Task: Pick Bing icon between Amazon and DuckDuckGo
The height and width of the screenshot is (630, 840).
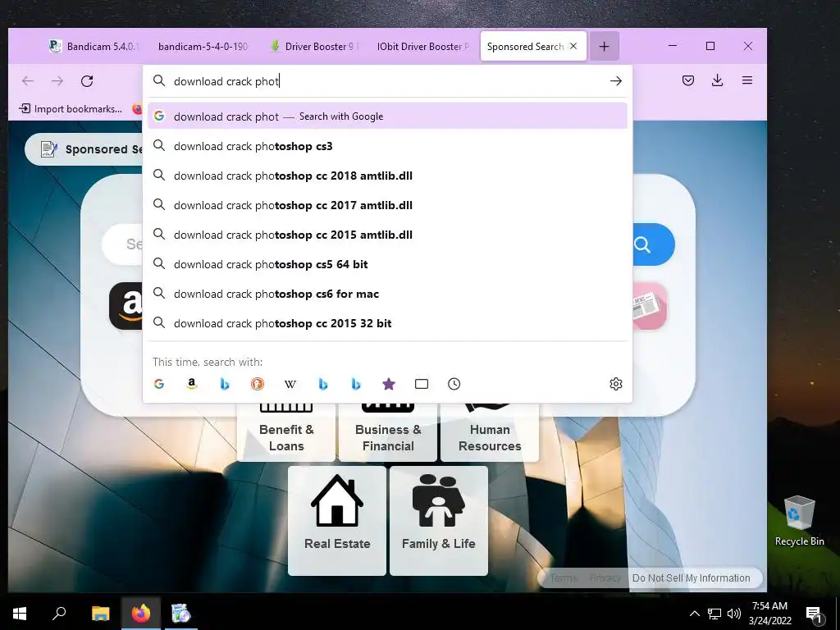Action: pos(225,384)
